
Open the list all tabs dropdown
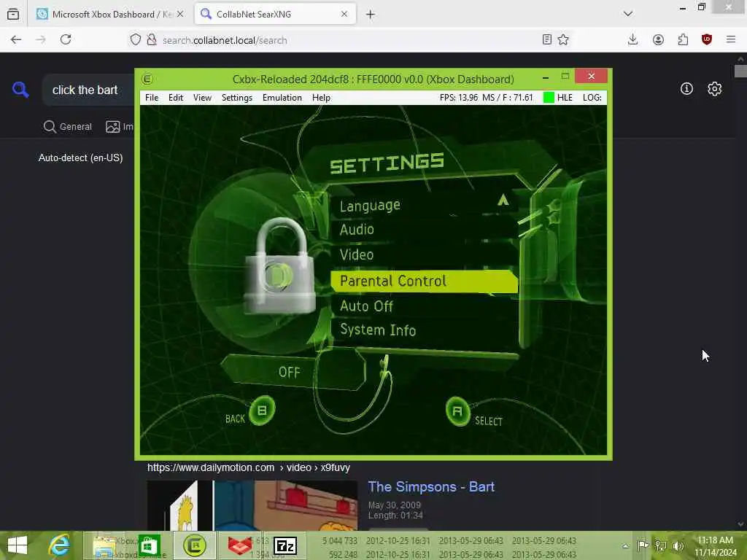(628, 14)
